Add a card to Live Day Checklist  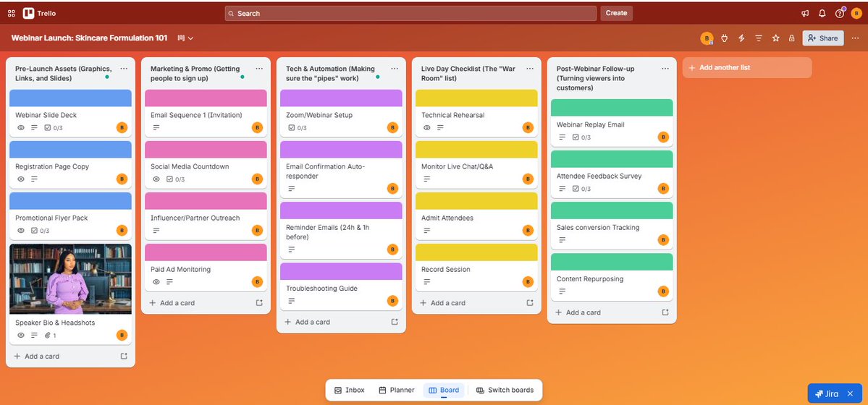467,302
